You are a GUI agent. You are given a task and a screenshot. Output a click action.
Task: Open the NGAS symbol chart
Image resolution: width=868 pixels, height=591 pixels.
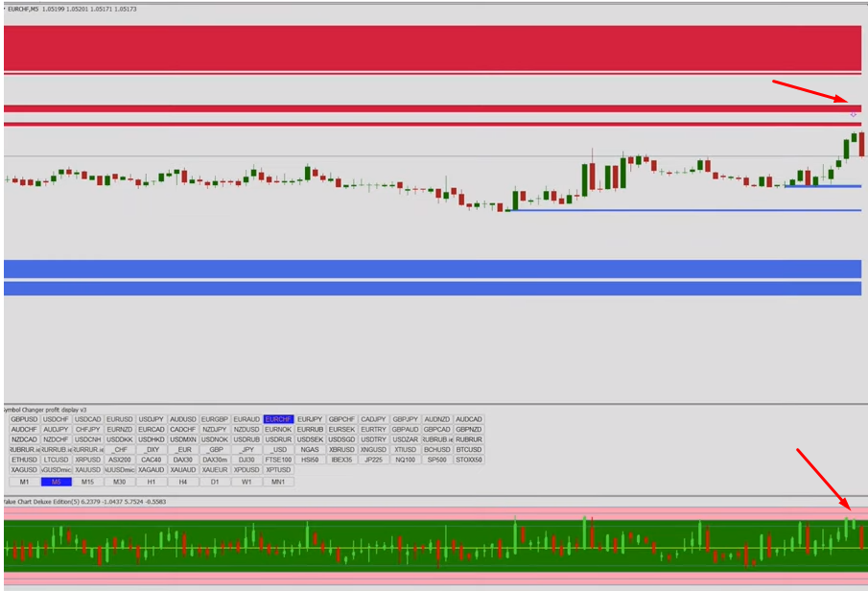tap(310, 449)
